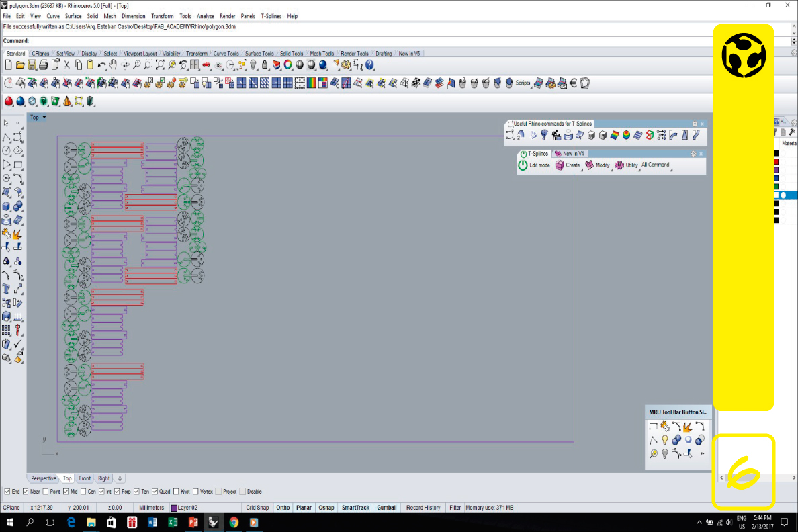
Task: Click the red layer color swatch
Action: (776, 161)
